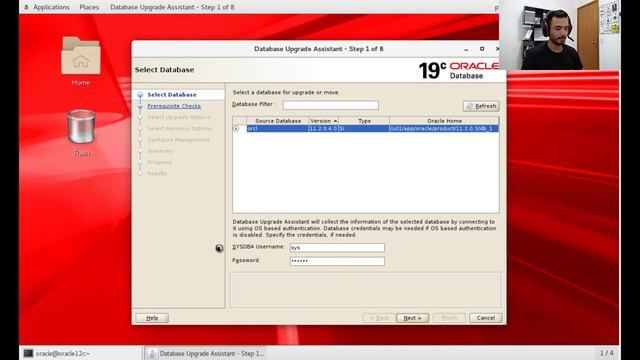
Task: Click the Refresh button
Action: pos(481,106)
